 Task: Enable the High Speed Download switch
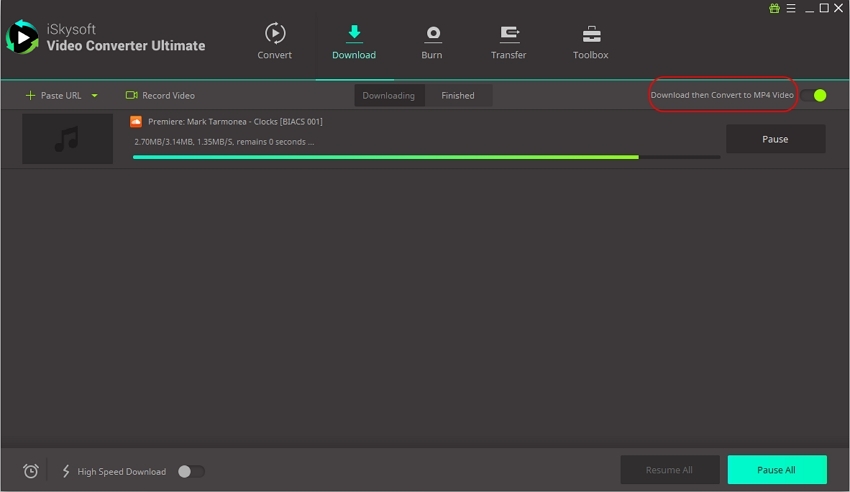tap(191, 471)
